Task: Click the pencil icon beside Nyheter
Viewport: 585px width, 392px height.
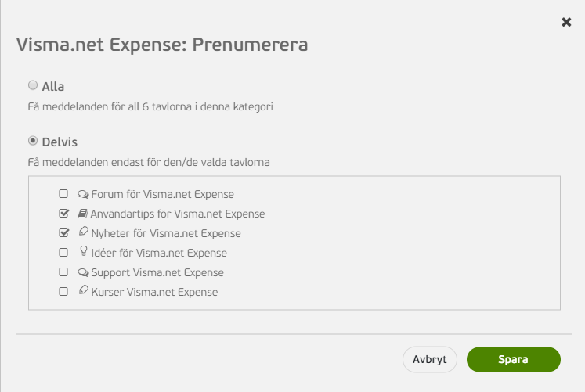Action: coord(84,232)
